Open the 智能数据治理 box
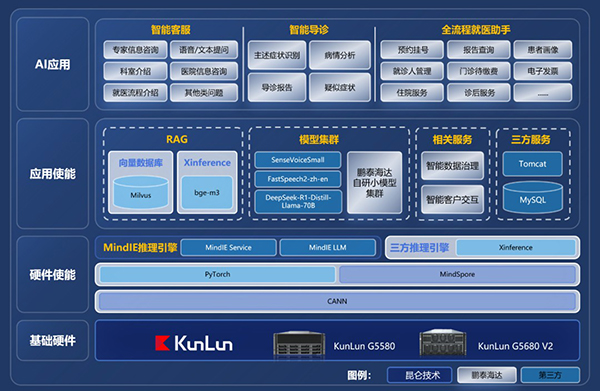This screenshot has height=391, width=600. 452,166
